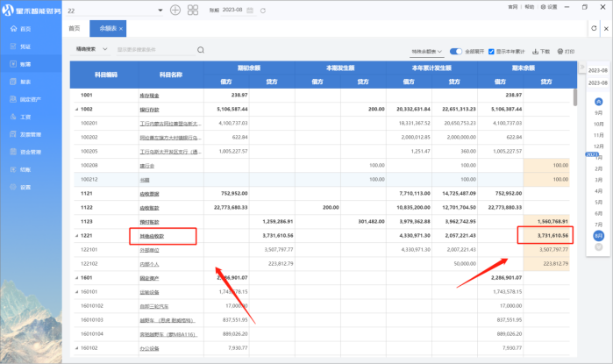Screen dimensions: 613x364
Task: Open 凭证 in the left sidebar
Action: click(x=25, y=46)
